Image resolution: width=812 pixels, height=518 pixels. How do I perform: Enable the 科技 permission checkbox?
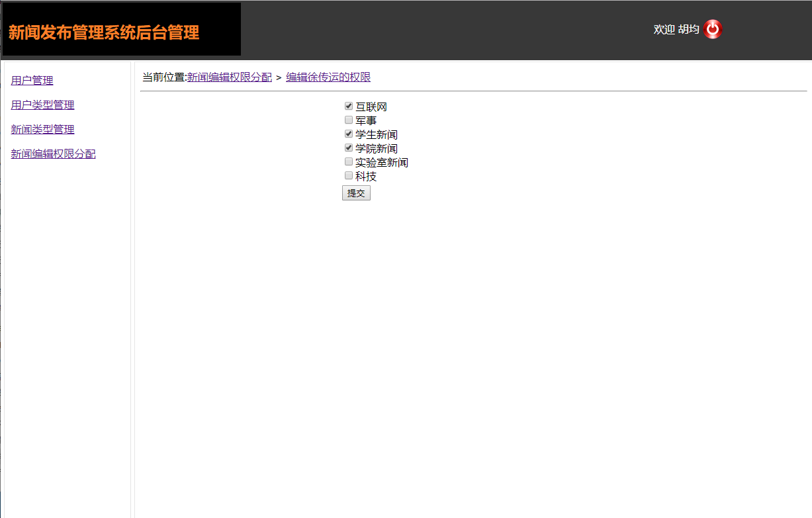coord(348,175)
